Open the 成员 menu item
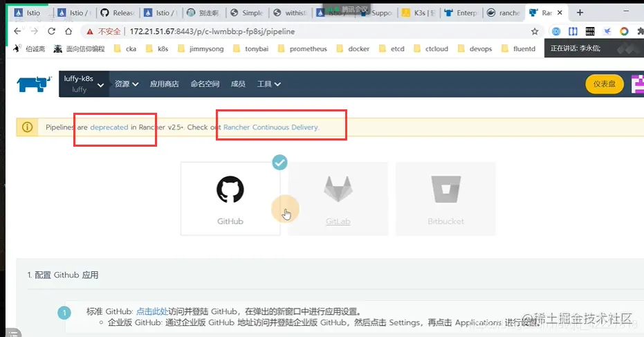This screenshot has width=644, height=337. [238, 84]
